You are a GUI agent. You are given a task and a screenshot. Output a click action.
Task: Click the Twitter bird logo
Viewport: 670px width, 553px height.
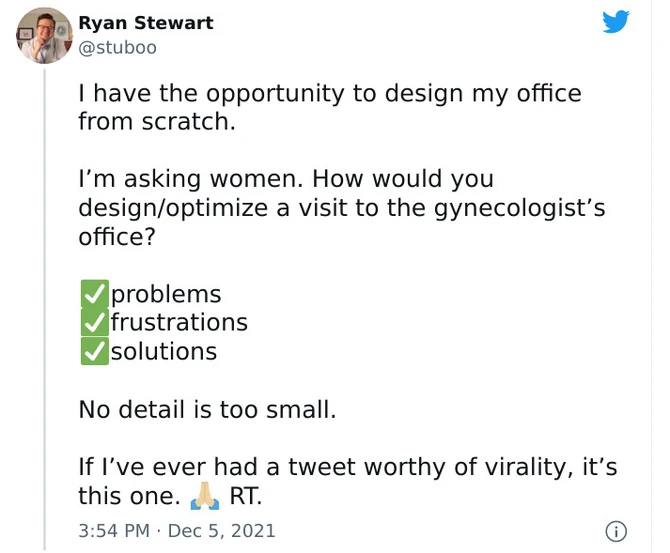[616, 21]
